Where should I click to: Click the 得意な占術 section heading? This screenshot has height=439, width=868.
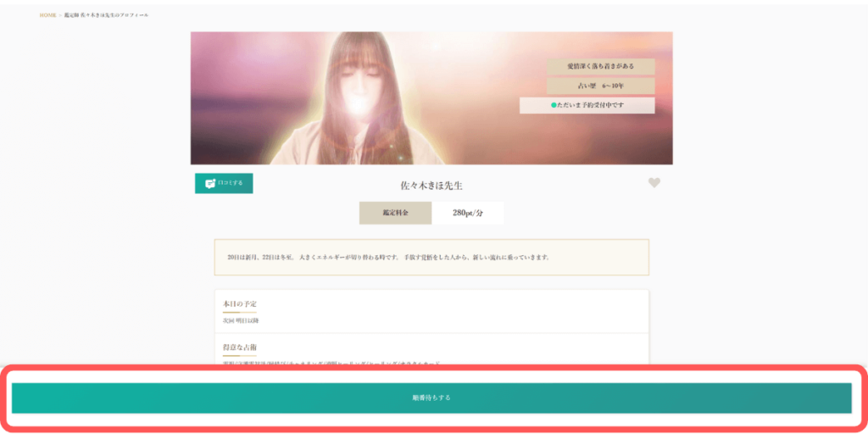[x=240, y=347]
